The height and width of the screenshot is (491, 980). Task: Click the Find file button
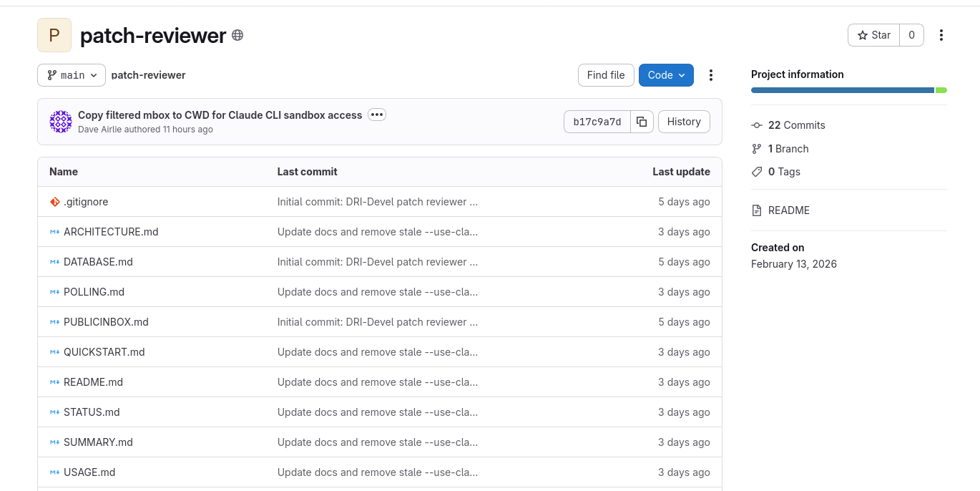(606, 75)
